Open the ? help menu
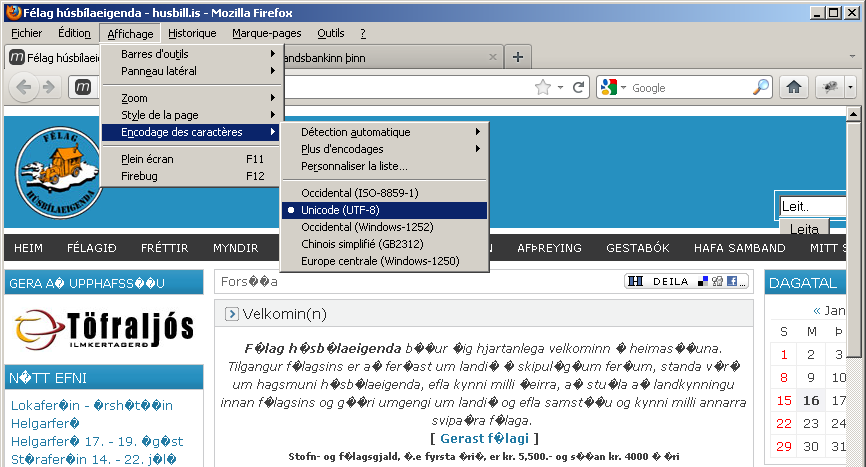Viewport: 866px width, 467px height. (x=363, y=33)
